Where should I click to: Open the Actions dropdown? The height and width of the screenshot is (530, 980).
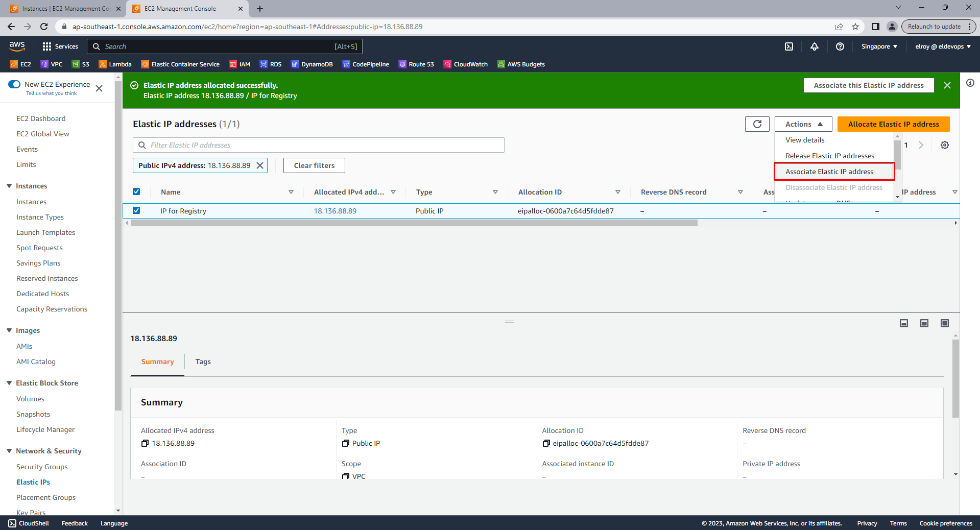tap(803, 124)
